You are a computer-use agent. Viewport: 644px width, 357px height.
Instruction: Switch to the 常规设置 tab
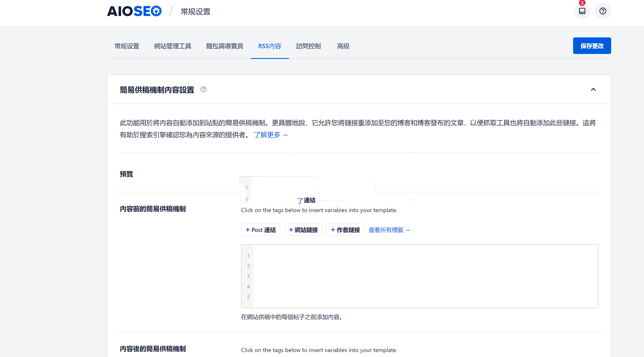click(127, 46)
